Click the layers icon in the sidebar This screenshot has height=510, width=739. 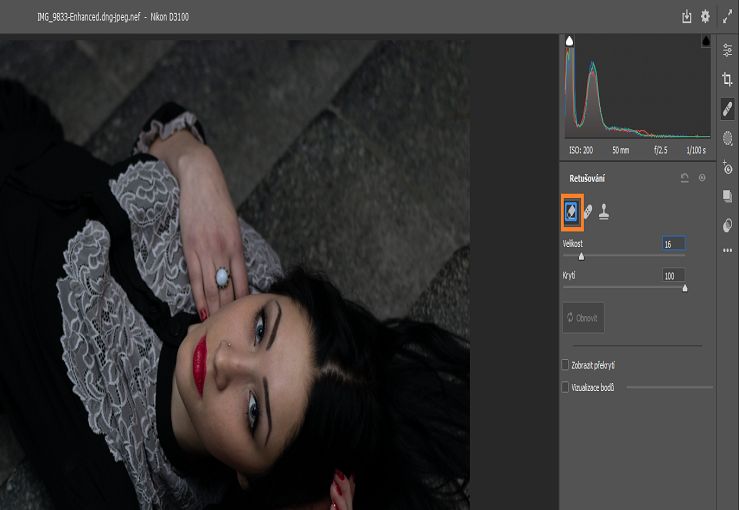tap(728, 196)
